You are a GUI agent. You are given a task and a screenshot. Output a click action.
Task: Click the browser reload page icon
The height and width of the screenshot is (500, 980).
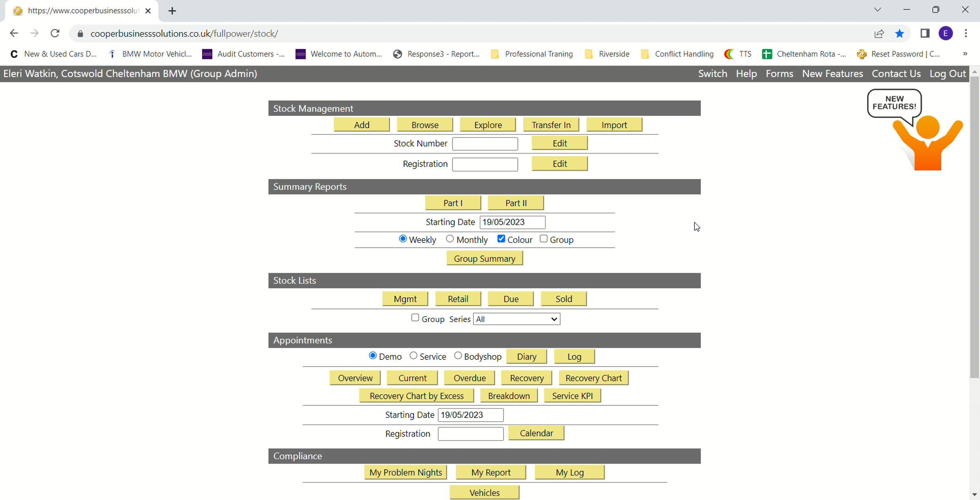(x=55, y=33)
